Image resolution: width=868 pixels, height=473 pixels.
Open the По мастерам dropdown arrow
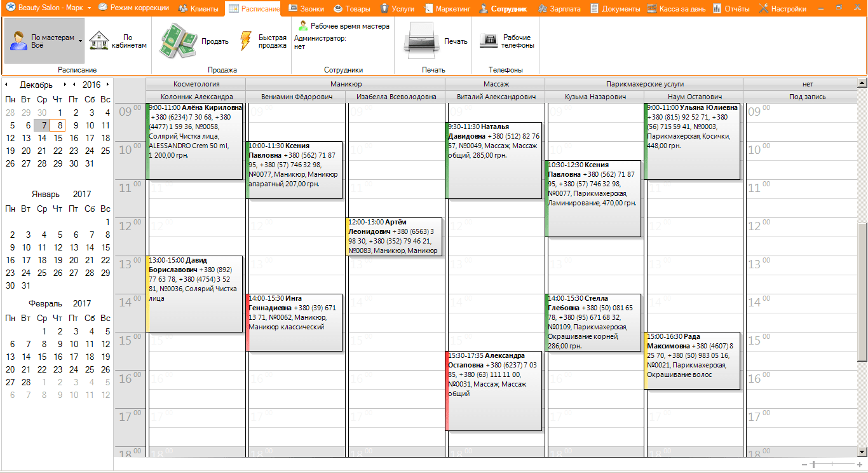pos(80,41)
